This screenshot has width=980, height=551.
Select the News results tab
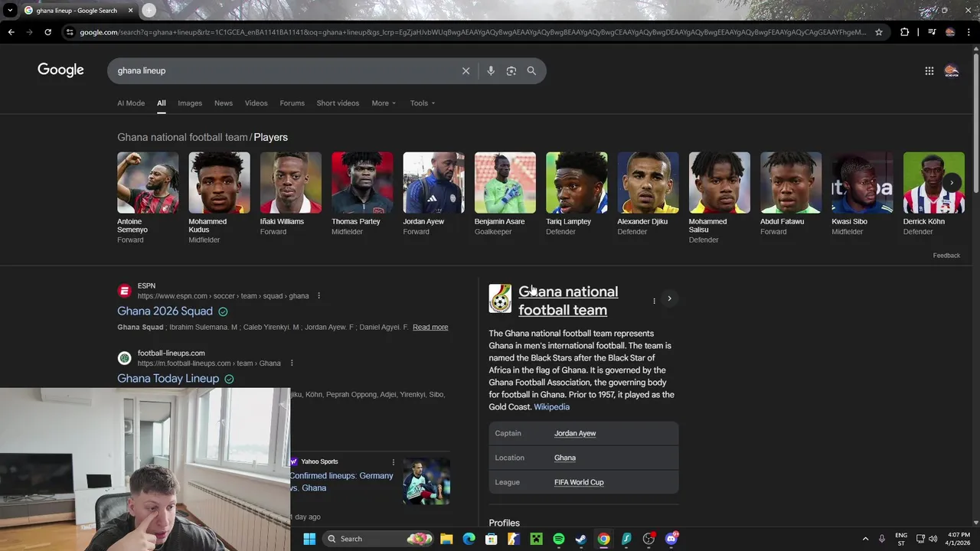(x=224, y=103)
